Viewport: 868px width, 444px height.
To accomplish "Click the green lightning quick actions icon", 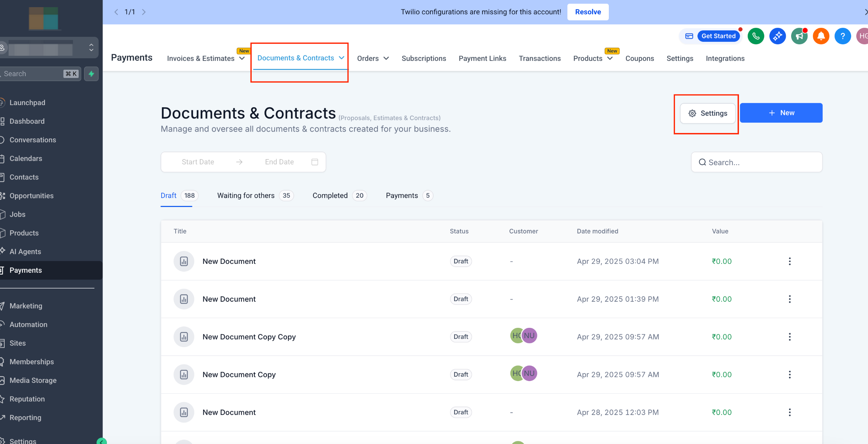I will pyautogui.click(x=92, y=74).
